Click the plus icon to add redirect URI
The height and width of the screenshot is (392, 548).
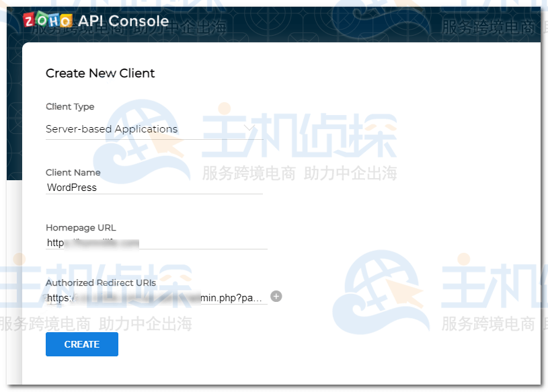[276, 297]
